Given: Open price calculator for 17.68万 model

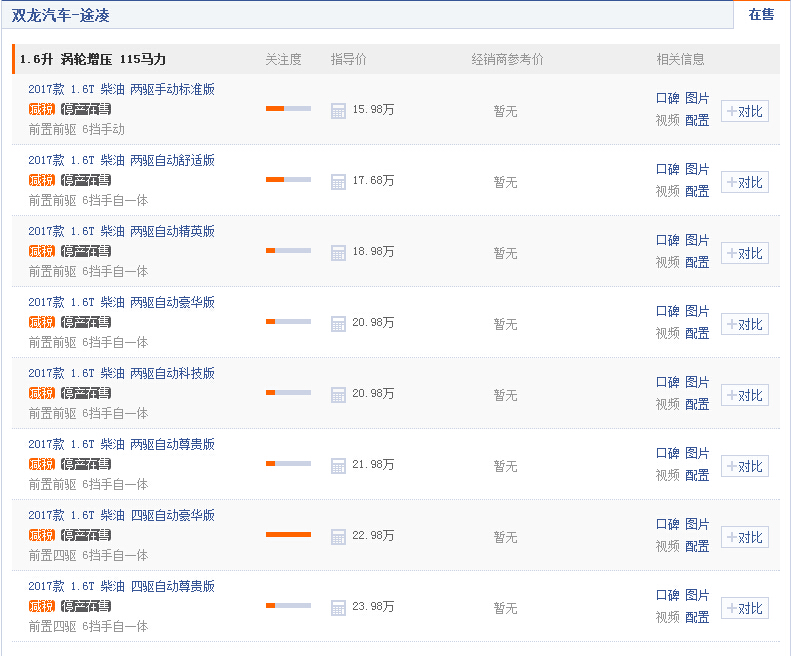Looking at the screenshot, I should 338,182.
